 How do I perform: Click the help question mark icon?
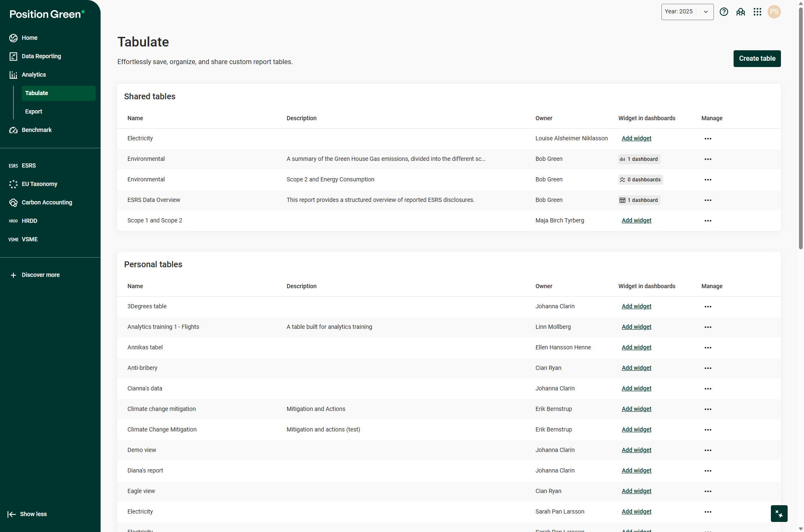click(724, 12)
